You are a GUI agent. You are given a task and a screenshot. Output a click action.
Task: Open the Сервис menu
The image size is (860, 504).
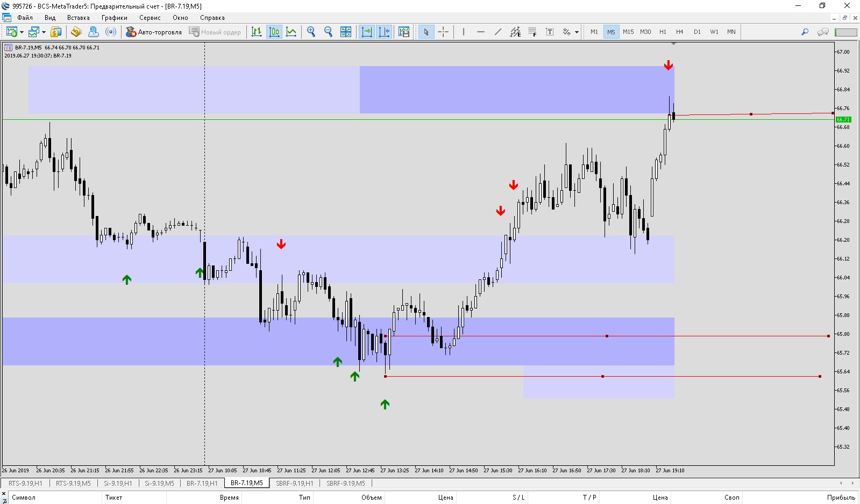(x=150, y=18)
